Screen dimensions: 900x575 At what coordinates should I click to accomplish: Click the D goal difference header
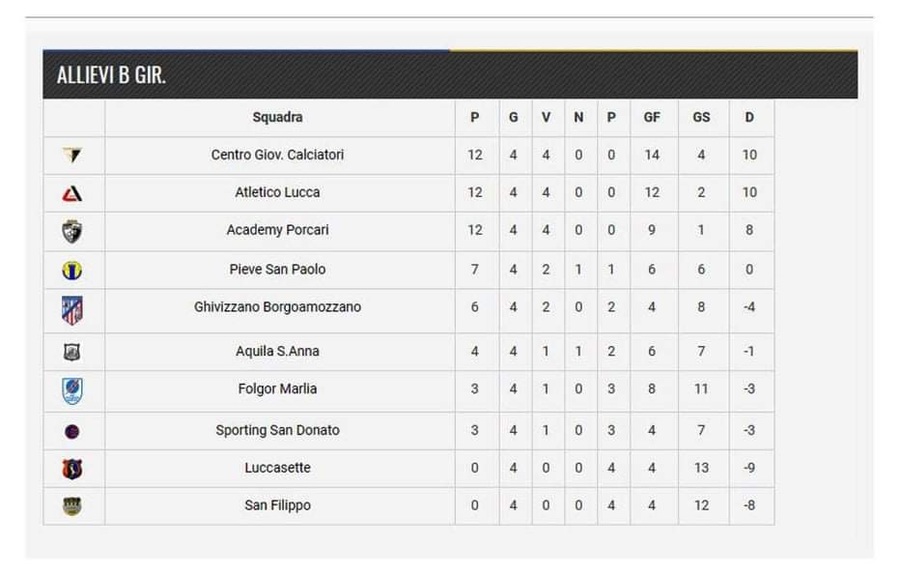749,117
